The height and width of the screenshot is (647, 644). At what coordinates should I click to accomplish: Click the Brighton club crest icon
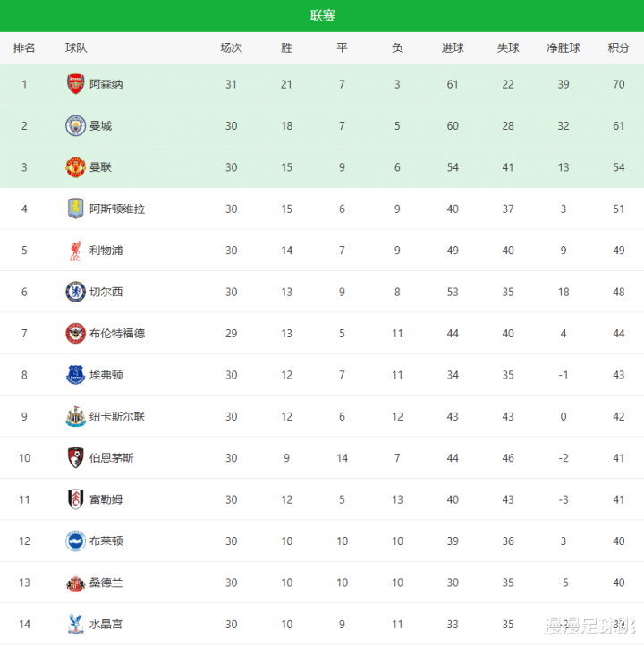[x=75, y=541]
